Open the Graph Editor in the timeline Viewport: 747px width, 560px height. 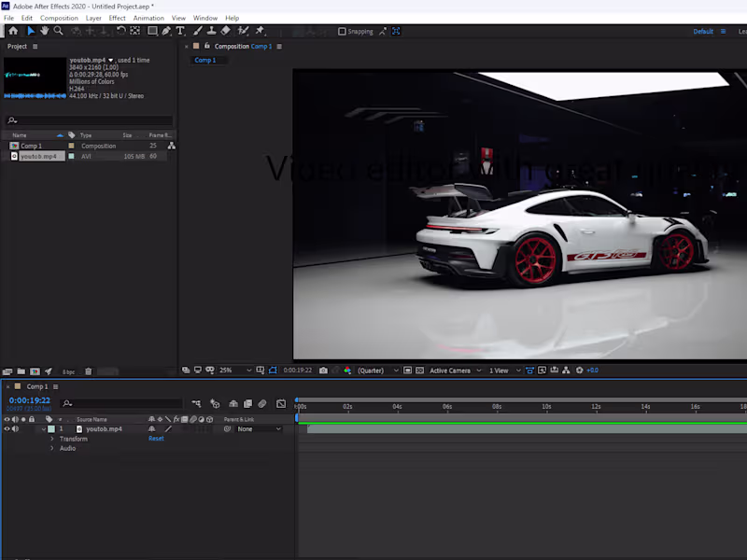pyautogui.click(x=280, y=403)
